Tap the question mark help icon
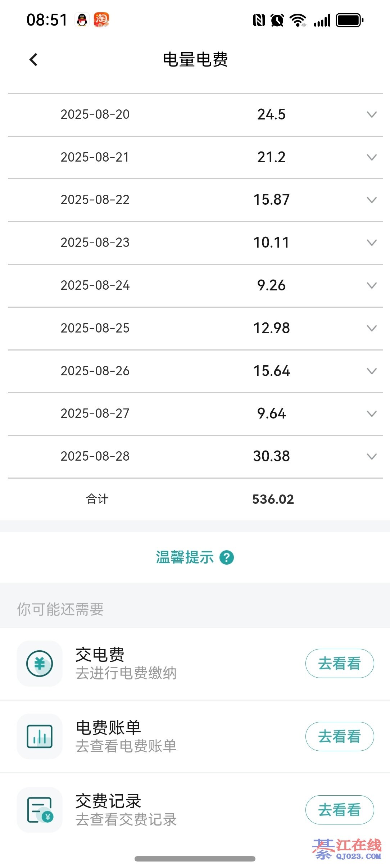The height and width of the screenshot is (868, 390). [227, 558]
